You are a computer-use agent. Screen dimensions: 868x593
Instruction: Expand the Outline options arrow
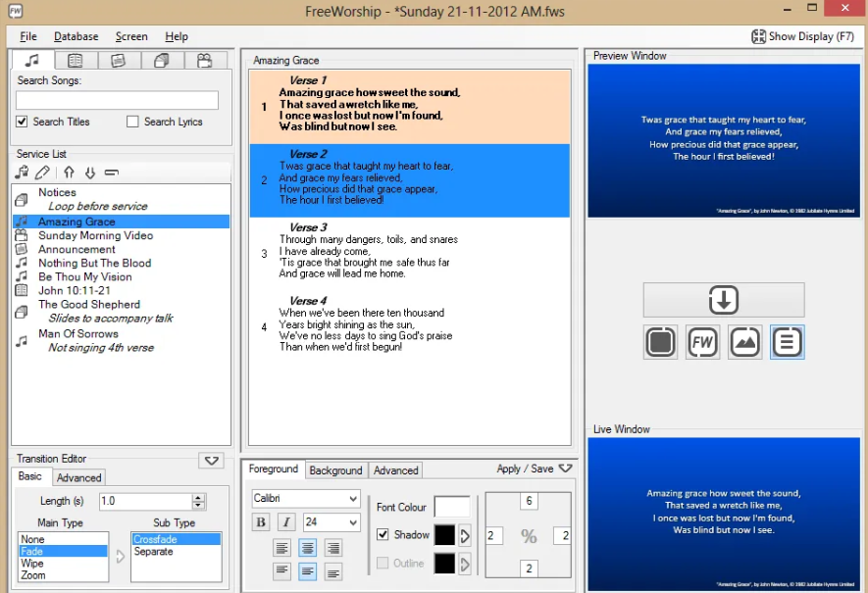point(465,564)
